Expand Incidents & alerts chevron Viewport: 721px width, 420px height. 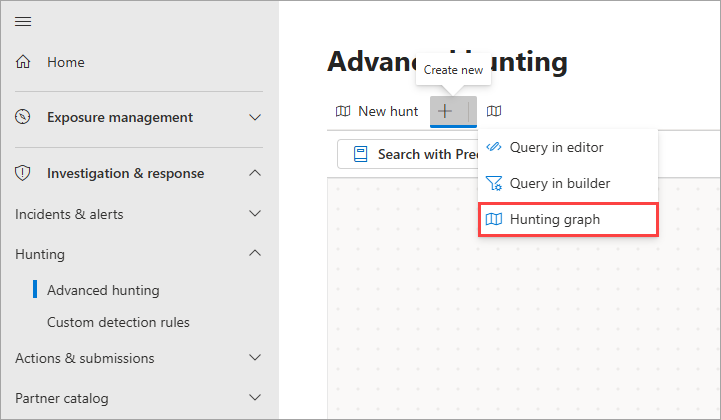pyautogui.click(x=255, y=214)
